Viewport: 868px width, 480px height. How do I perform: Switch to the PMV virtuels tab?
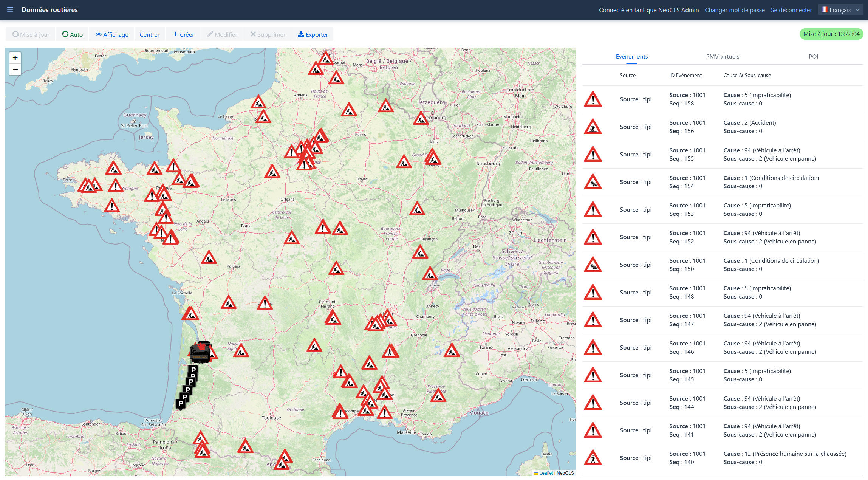click(723, 56)
